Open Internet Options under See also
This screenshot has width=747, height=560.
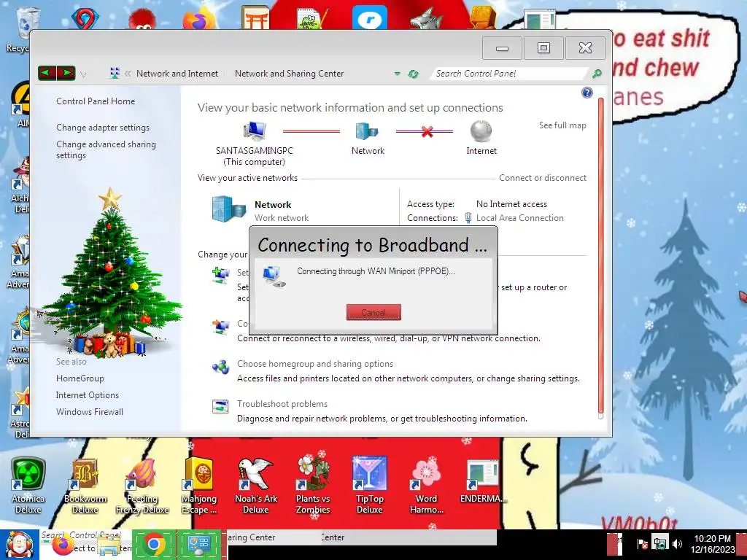tap(88, 394)
